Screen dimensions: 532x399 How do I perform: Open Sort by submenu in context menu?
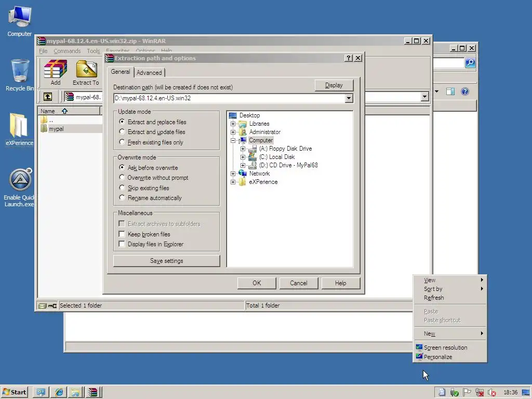450,289
